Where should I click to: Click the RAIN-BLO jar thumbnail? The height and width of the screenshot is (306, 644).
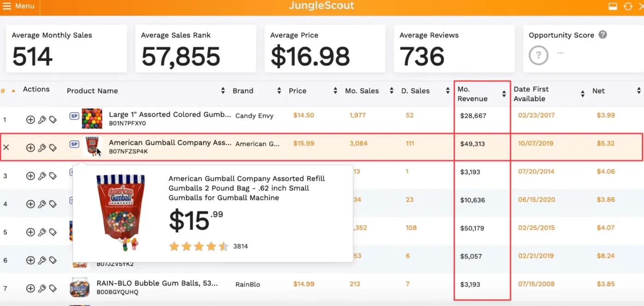80,288
